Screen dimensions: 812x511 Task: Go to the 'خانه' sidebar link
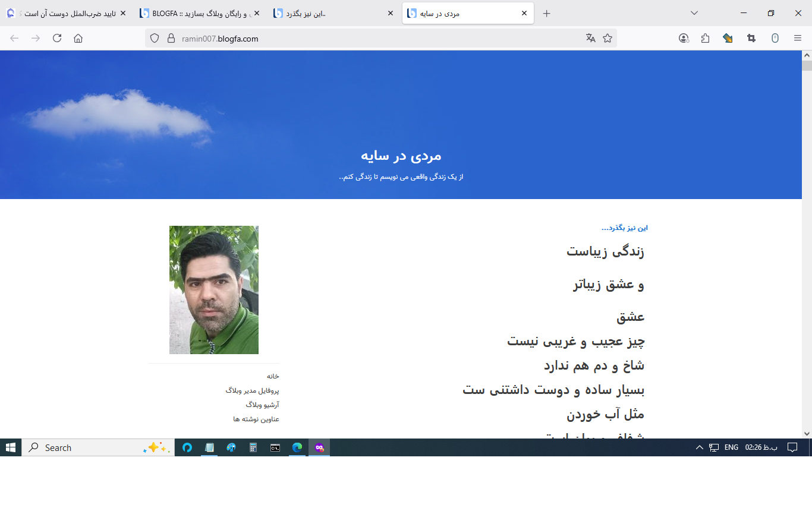click(273, 376)
